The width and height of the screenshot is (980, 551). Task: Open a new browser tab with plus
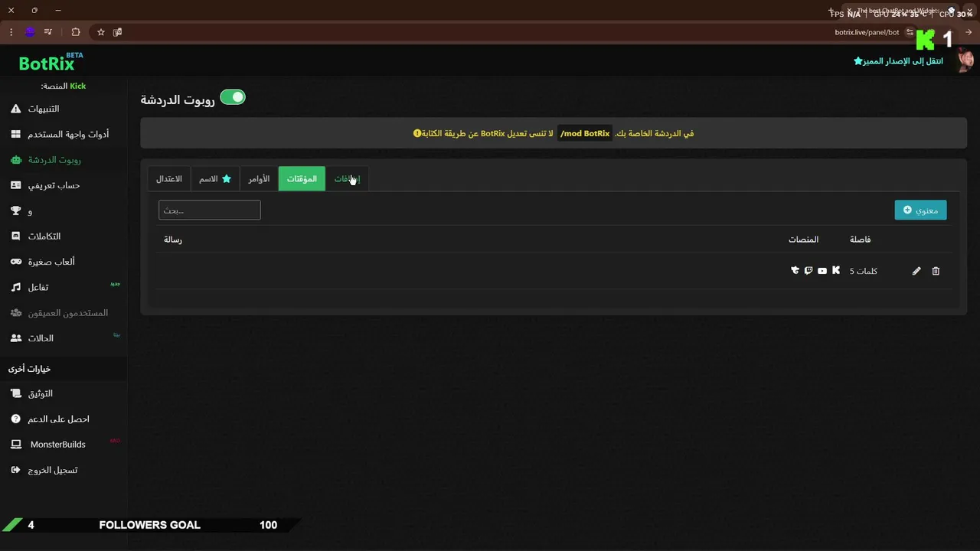831,11
